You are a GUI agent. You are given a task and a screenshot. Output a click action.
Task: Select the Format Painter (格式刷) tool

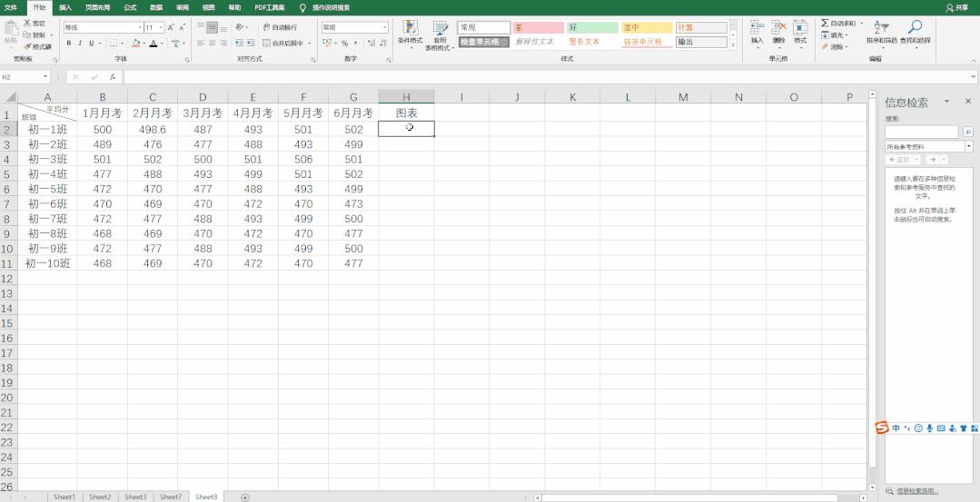(37, 47)
